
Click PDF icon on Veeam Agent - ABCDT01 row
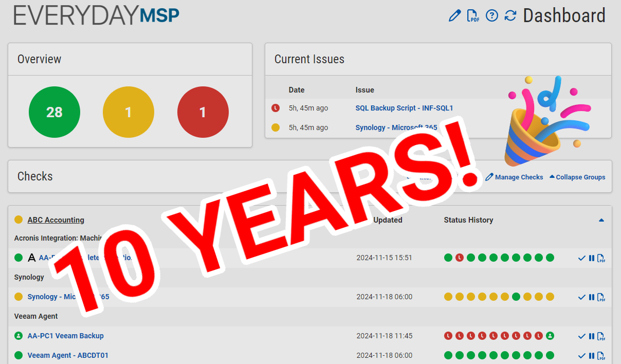pos(601,356)
